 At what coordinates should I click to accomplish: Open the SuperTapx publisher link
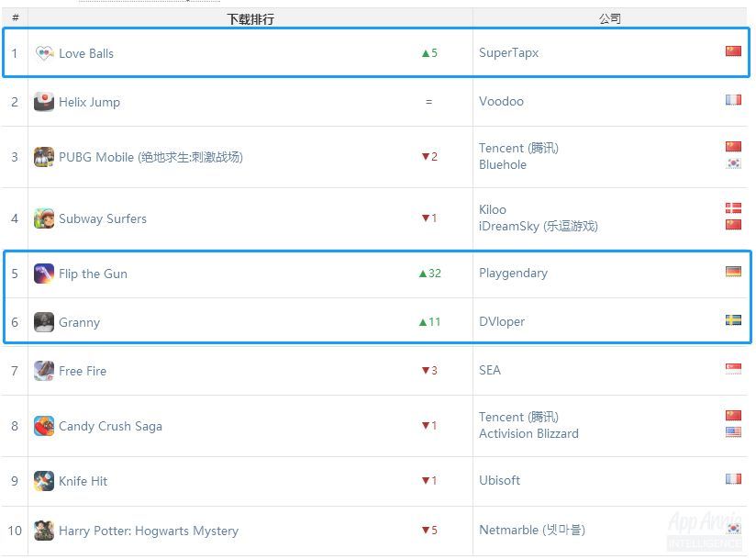[x=508, y=53]
